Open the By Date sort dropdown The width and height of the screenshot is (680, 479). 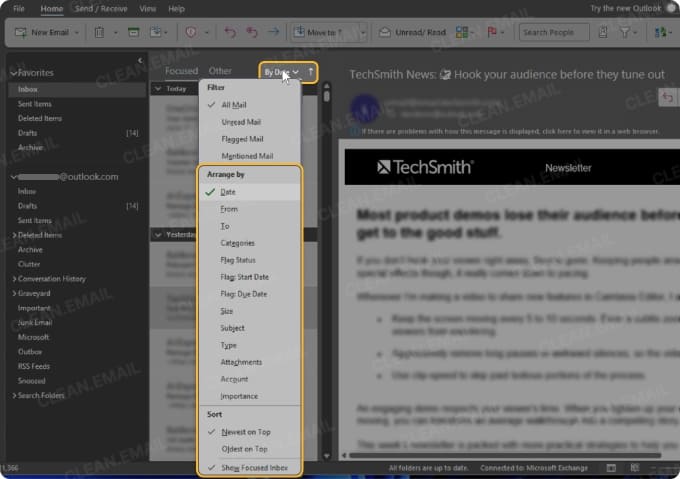coord(281,72)
